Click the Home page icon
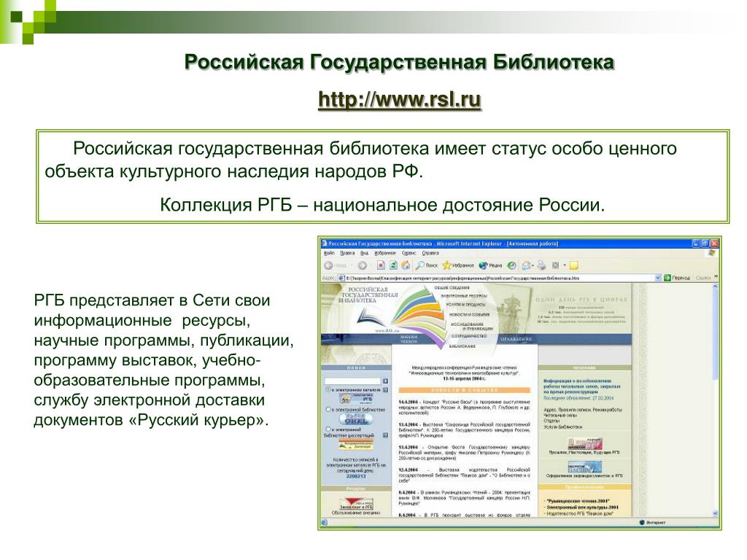747x560 pixels. point(406,265)
